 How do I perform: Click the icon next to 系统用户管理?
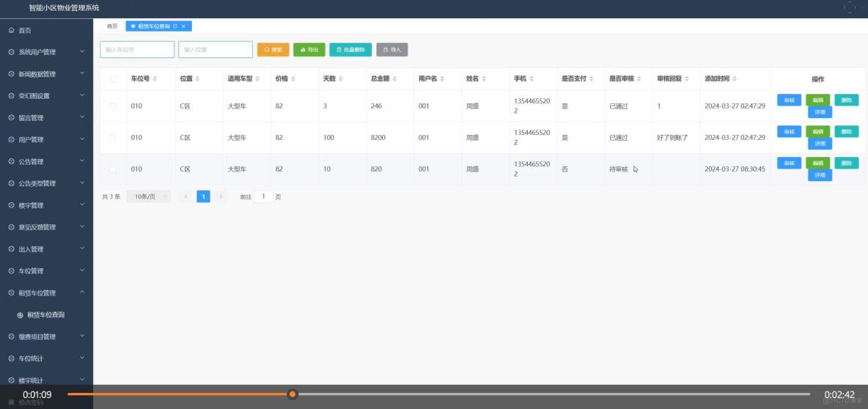(11, 52)
